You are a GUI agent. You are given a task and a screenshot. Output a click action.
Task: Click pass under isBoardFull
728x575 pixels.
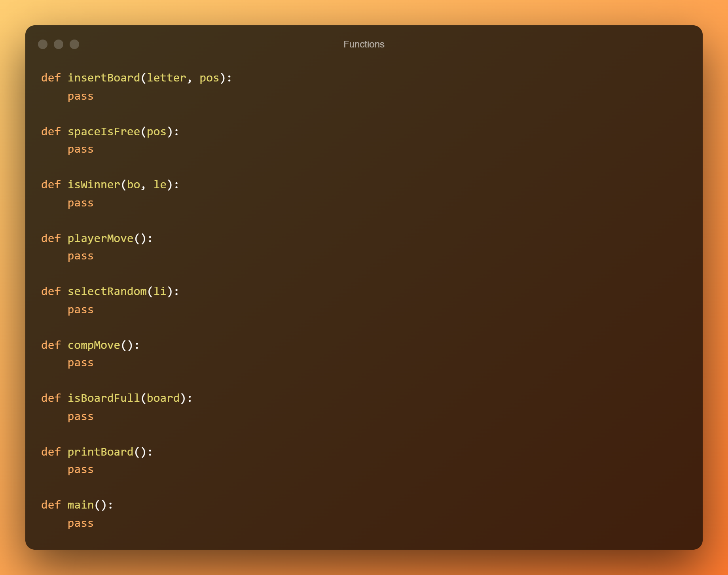click(x=81, y=417)
